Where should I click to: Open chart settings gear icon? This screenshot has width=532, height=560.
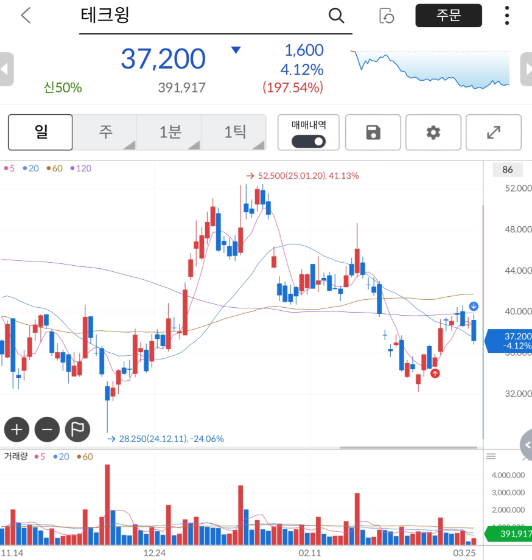click(x=433, y=132)
